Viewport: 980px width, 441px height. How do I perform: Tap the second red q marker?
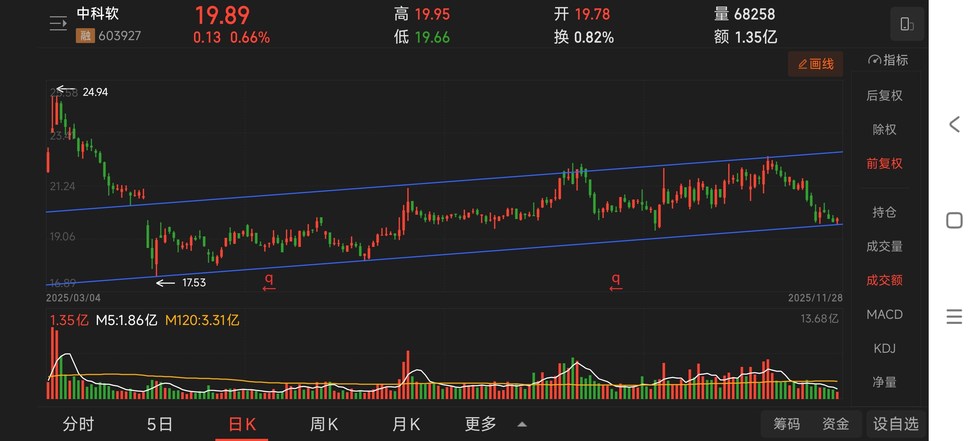[616, 281]
